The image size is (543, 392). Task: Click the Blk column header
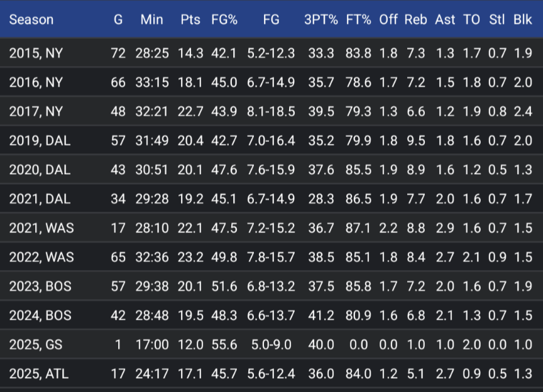tap(522, 19)
